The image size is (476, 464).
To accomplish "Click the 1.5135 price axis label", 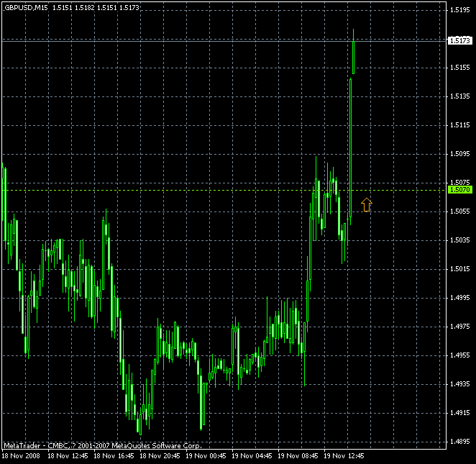I will pyautogui.click(x=459, y=96).
